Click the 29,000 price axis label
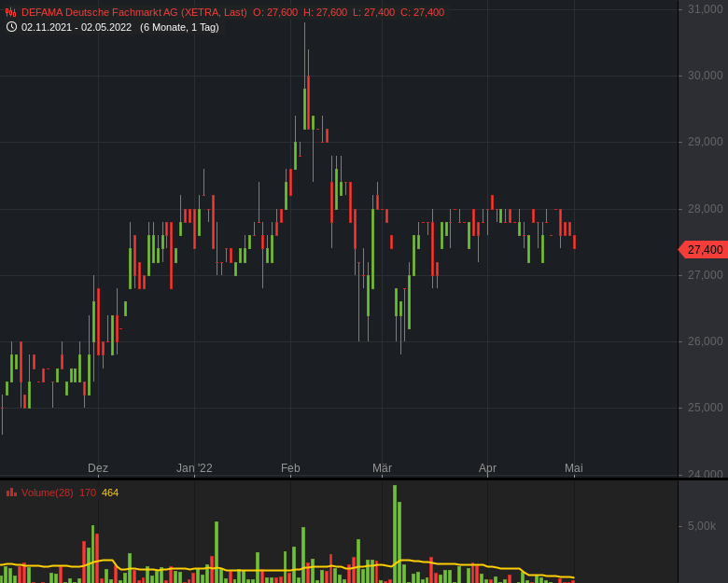Viewport: 728px width, 583px height. [706, 142]
